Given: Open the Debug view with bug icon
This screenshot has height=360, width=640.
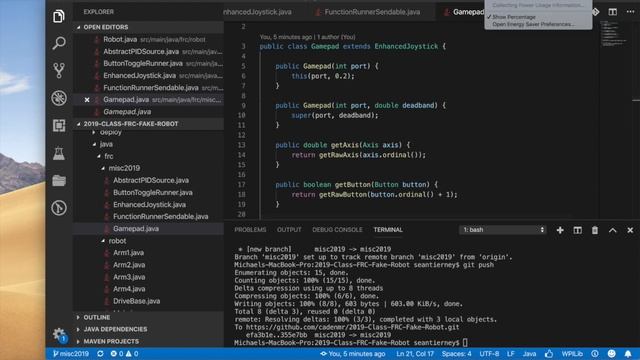Looking at the screenshot, I should tap(59, 98).
